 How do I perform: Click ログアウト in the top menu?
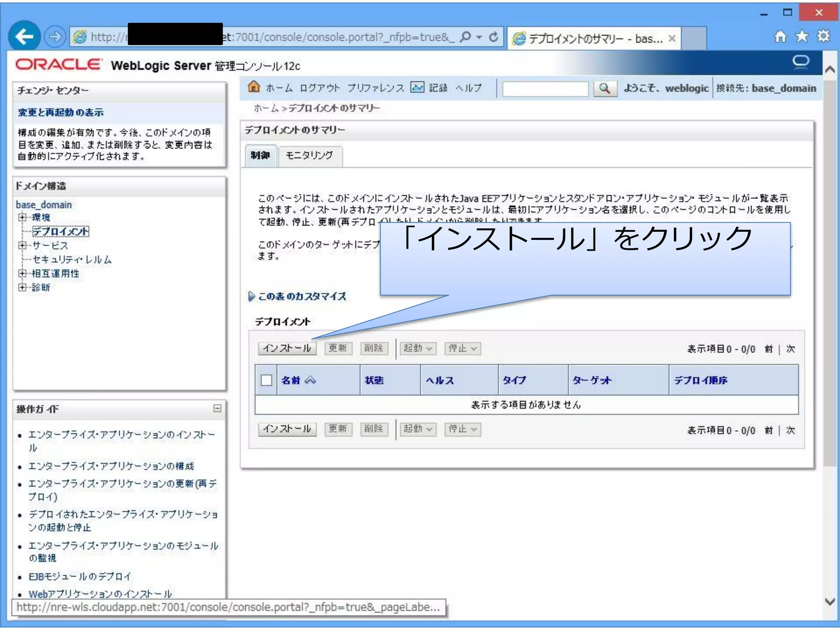(x=320, y=88)
